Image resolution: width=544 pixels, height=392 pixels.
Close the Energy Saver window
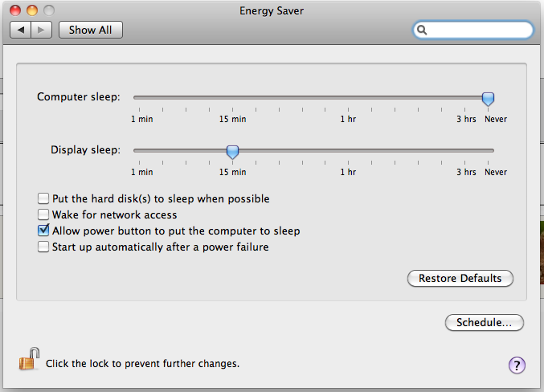[x=15, y=10]
